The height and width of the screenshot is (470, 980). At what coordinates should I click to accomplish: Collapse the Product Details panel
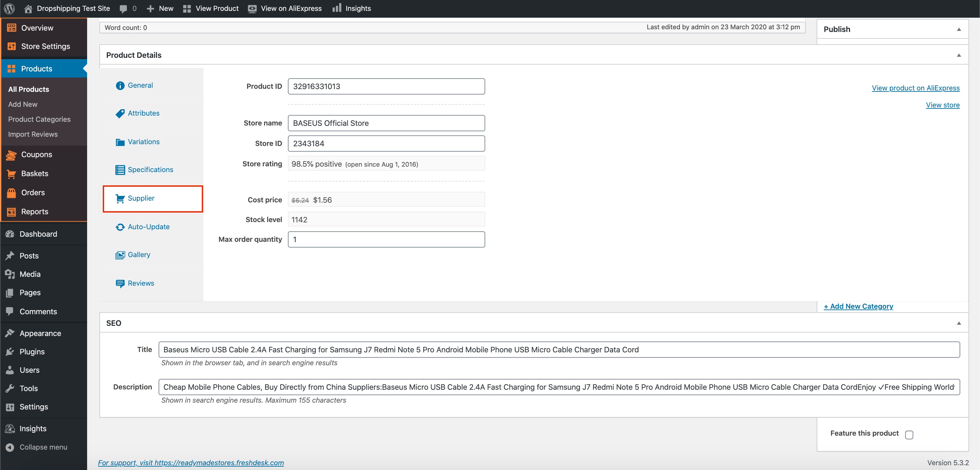click(x=958, y=55)
